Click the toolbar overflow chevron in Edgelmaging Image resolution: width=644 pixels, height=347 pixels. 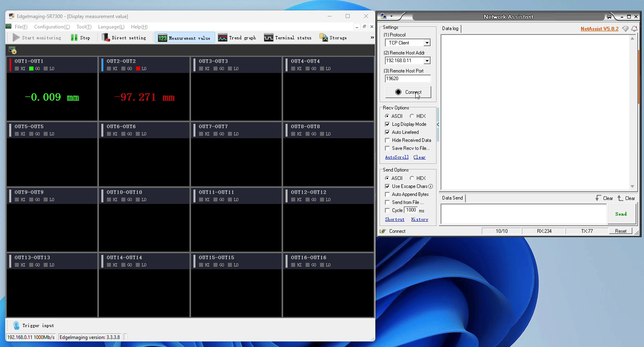click(x=372, y=38)
